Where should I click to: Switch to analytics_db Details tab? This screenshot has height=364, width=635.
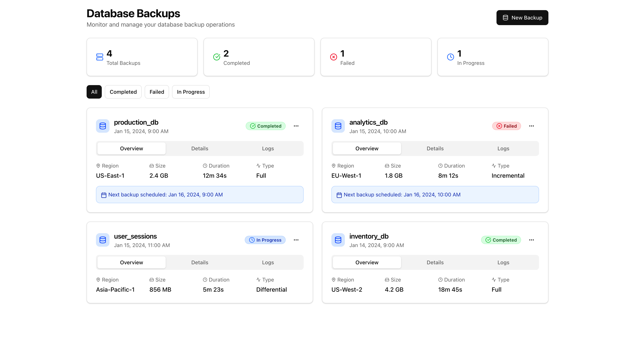pyautogui.click(x=435, y=148)
